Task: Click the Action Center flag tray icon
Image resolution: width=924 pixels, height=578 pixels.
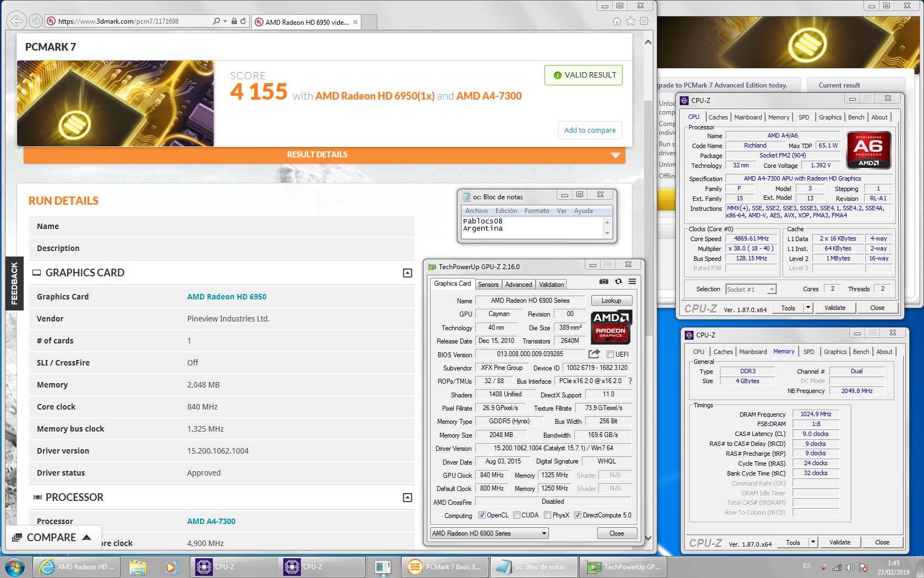Action: click(x=864, y=568)
